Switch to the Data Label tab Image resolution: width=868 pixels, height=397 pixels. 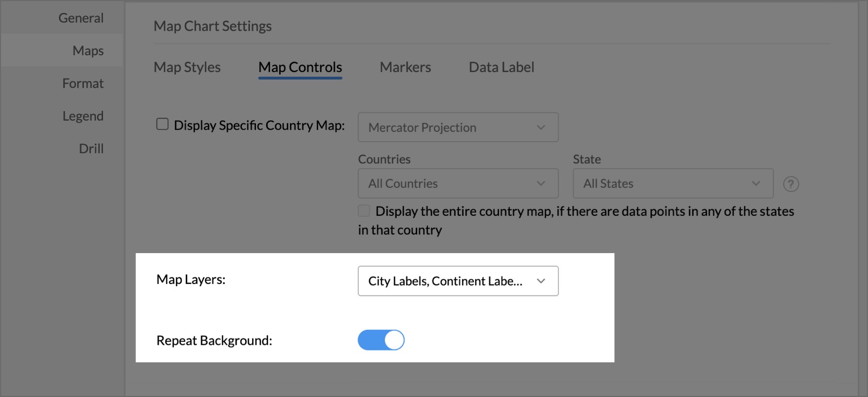pos(501,67)
